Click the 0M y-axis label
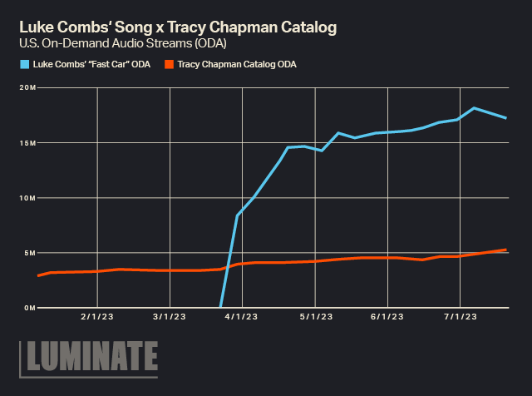Image resolution: width=532 pixels, height=396 pixels. pyautogui.click(x=29, y=308)
